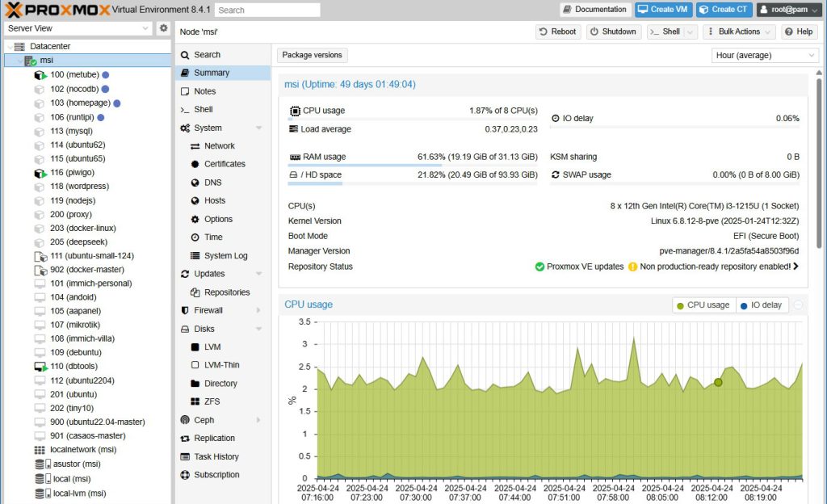This screenshot has width=827, height=504.
Task: Collapse the System menu section
Action: tap(258, 128)
